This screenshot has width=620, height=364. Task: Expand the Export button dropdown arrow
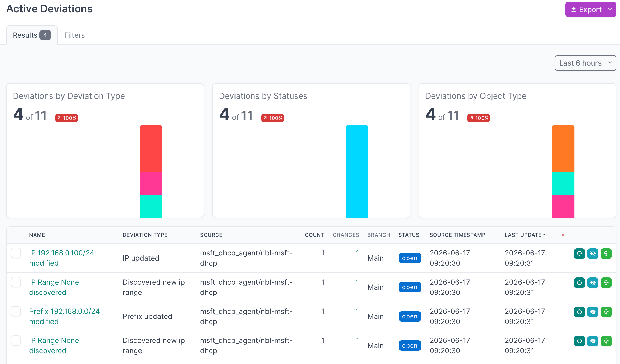click(610, 9)
